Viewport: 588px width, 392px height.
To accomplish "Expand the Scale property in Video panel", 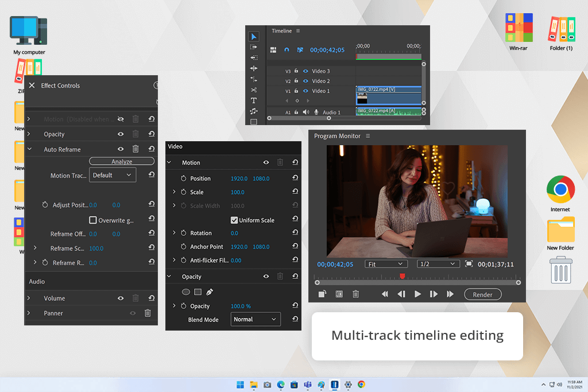I will 174,192.
